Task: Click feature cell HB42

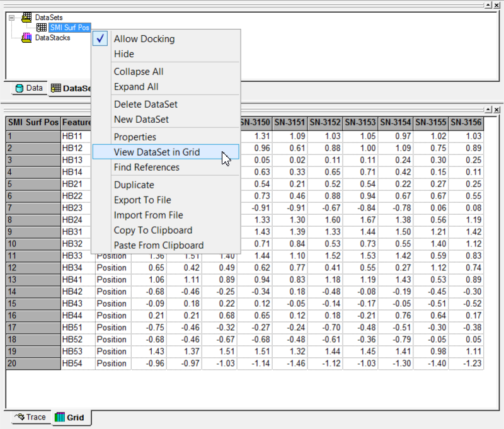Action: tap(77, 292)
